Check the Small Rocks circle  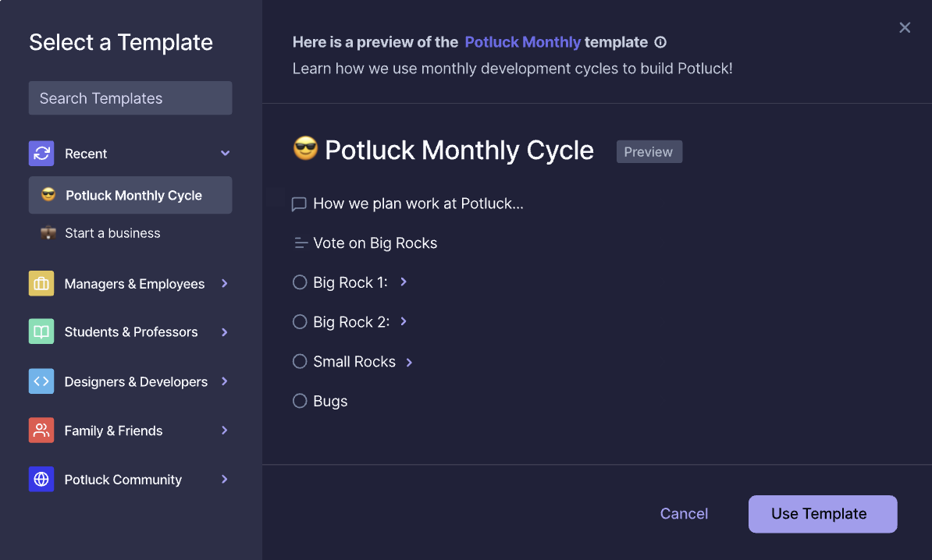[x=300, y=361]
